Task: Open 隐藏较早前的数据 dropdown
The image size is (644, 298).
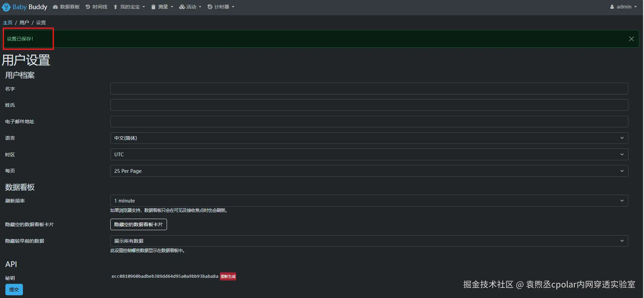Action: coord(369,241)
